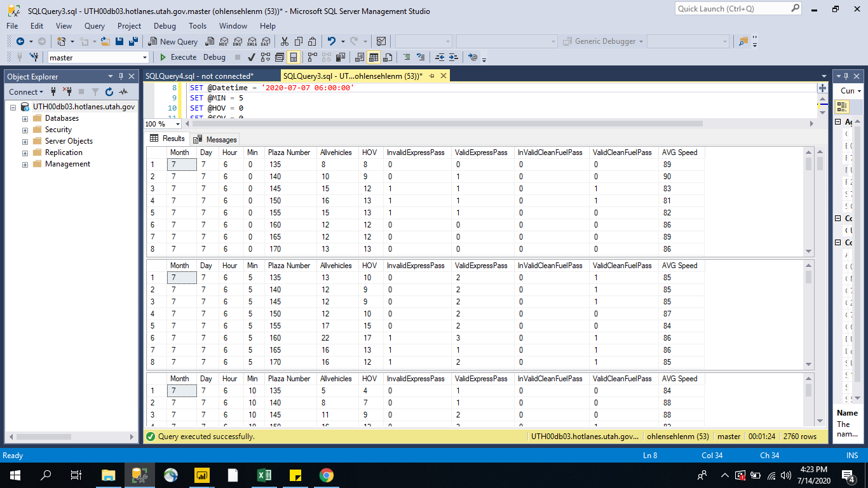
Task: Toggle Include Client Statistics
Action: pos(340,57)
